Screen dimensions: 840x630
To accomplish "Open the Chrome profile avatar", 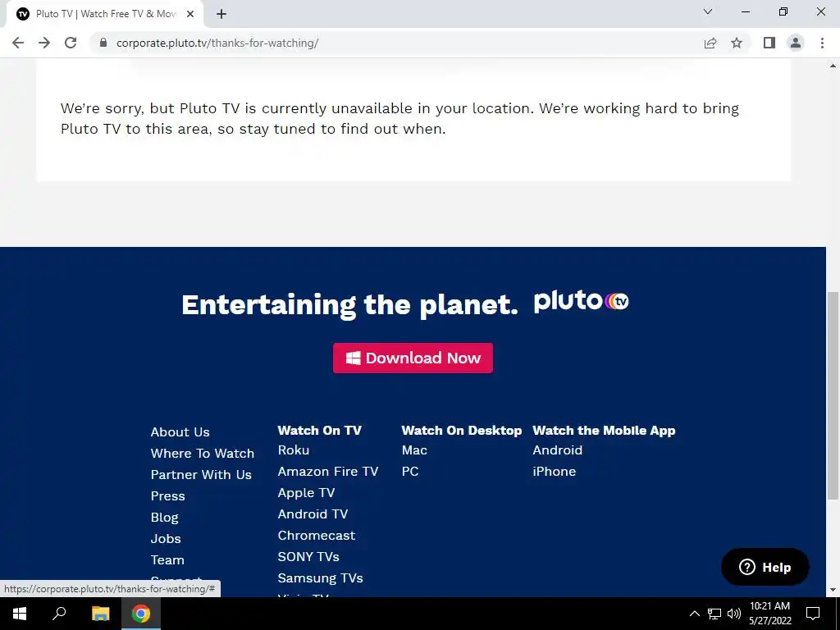I will 796,43.
